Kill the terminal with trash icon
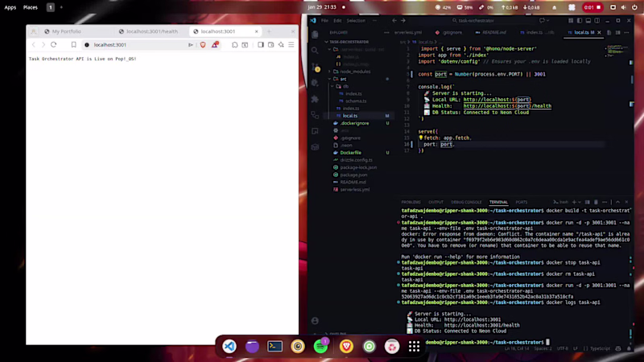 pyautogui.click(x=596, y=202)
